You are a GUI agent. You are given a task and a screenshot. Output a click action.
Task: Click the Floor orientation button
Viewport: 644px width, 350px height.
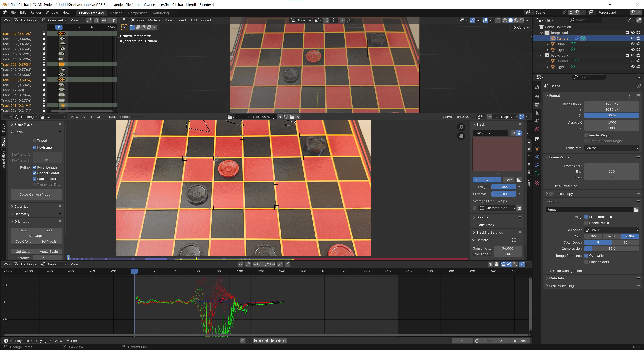(23, 230)
